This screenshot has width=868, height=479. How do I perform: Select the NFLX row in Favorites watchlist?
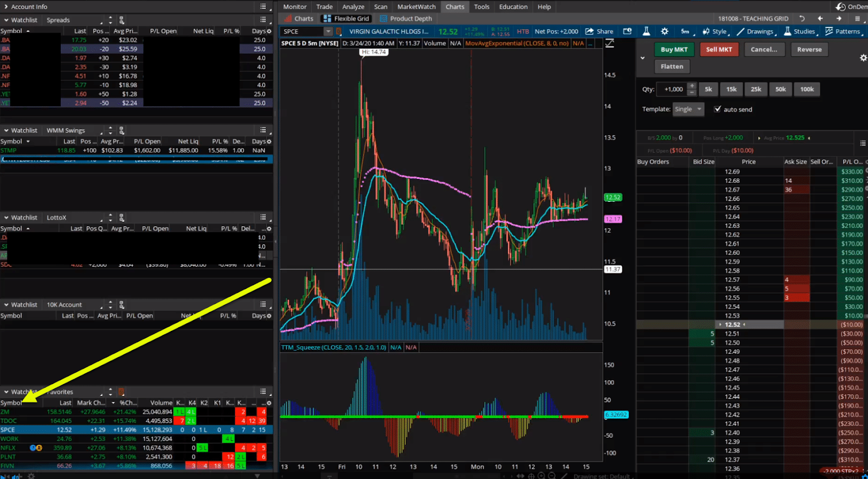pyautogui.click(x=136, y=448)
